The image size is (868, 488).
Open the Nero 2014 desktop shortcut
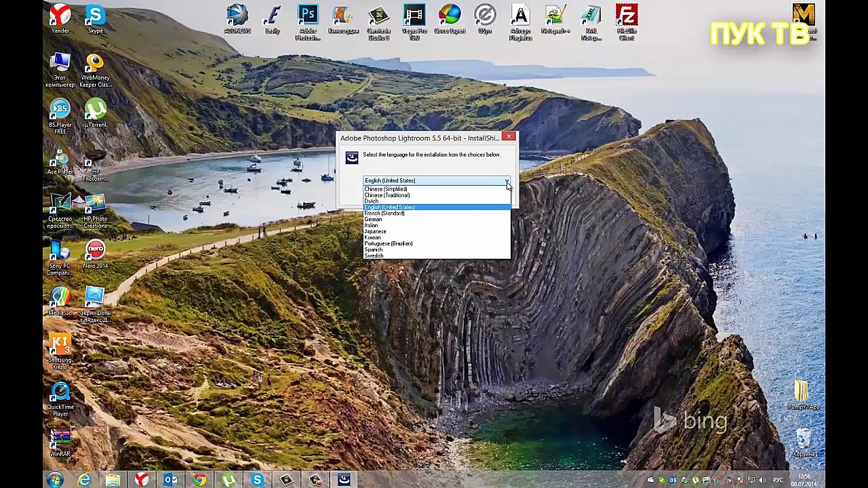[96, 255]
